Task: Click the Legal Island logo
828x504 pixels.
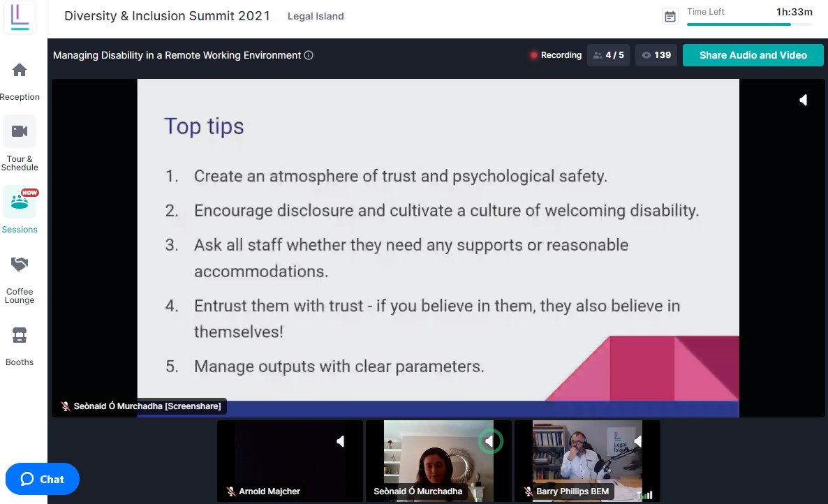Action: coord(20,17)
